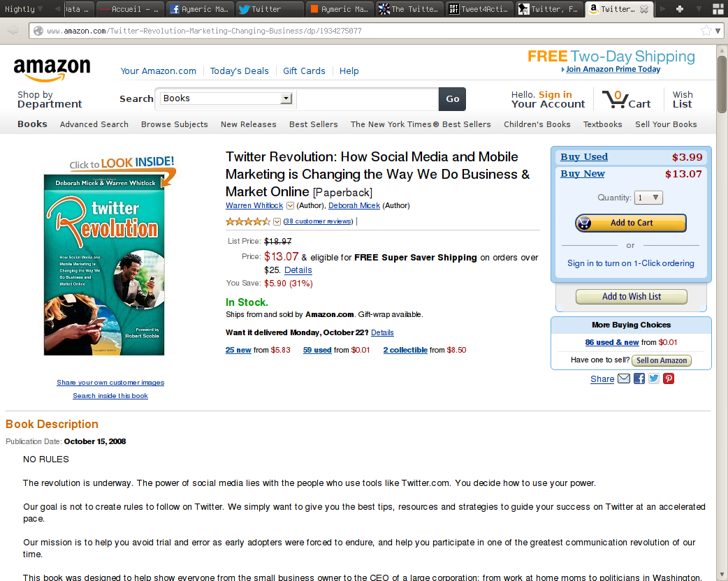Open Today's Deals menu link
Image resolution: width=728 pixels, height=581 pixels.
coord(239,71)
